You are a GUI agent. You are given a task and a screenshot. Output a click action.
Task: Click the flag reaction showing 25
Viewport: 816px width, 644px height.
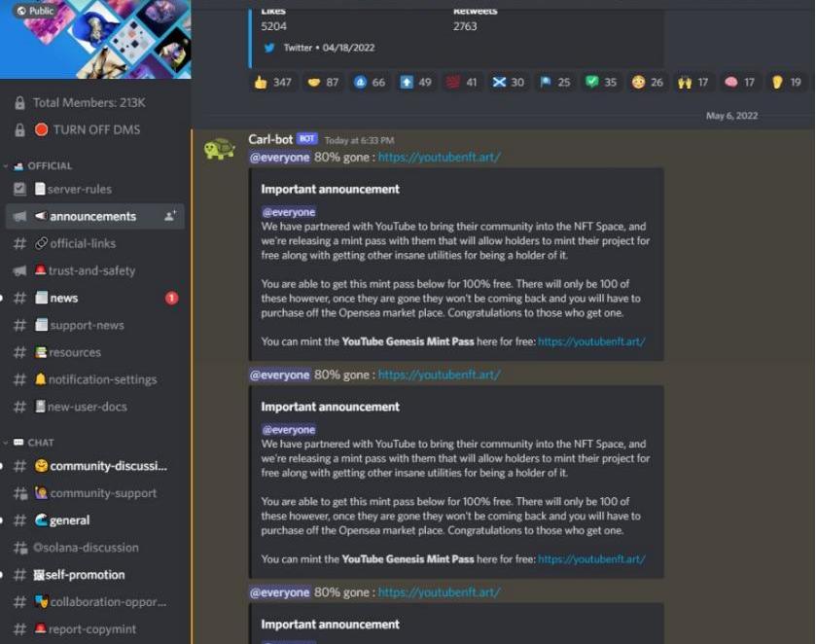click(554, 83)
